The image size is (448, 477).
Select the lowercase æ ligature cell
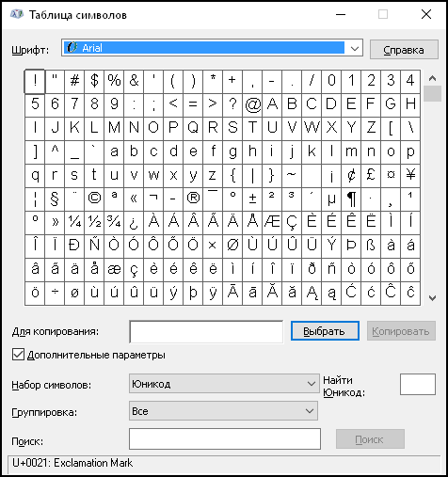[114, 270]
